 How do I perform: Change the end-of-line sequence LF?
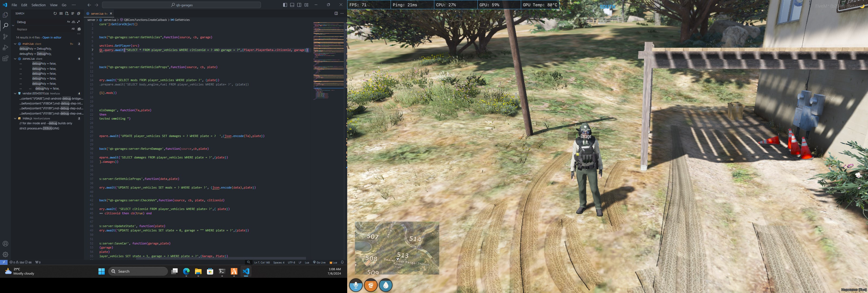[300, 262]
